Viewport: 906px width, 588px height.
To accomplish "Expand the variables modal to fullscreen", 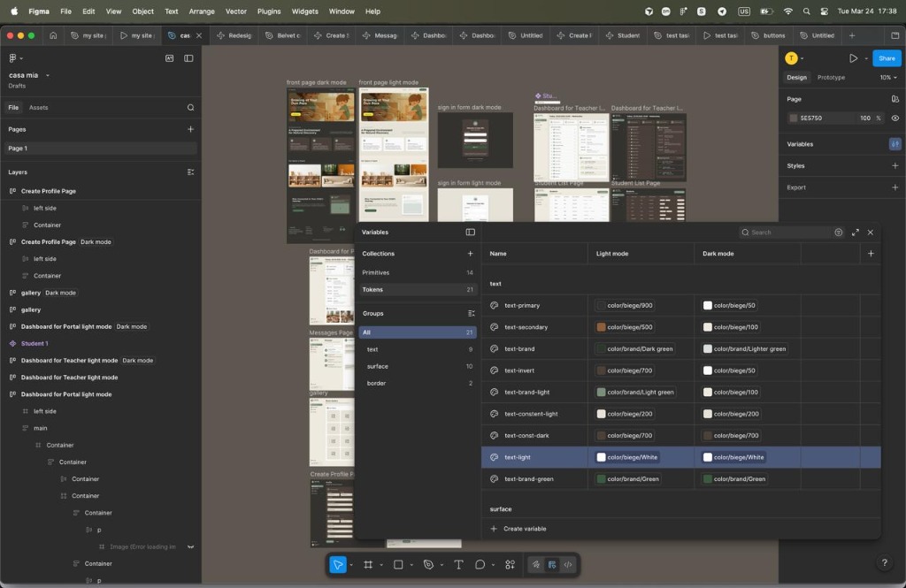I will tap(855, 233).
